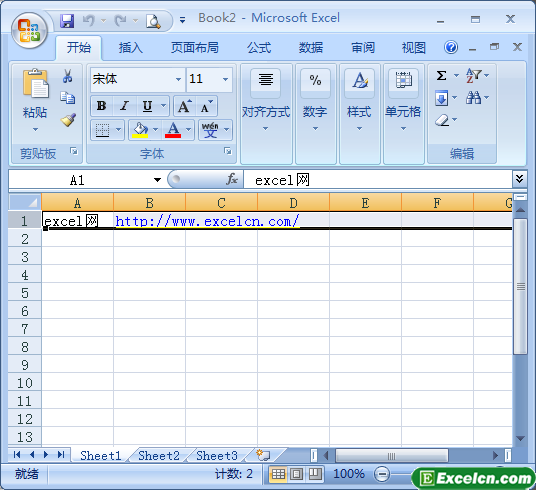Open Print Preview from quick access toolbar

pyautogui.click(x=153, y=21)
